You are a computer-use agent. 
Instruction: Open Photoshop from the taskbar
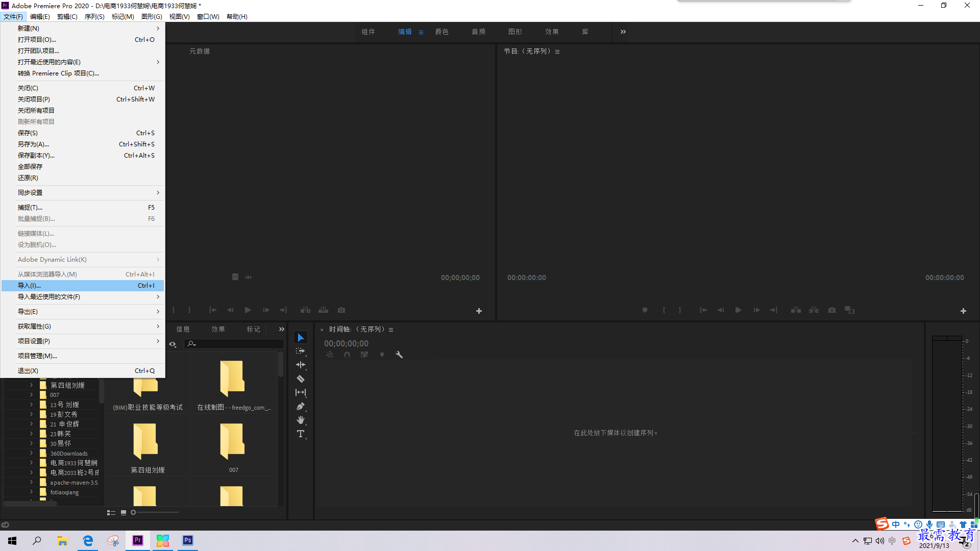[188, 540]
